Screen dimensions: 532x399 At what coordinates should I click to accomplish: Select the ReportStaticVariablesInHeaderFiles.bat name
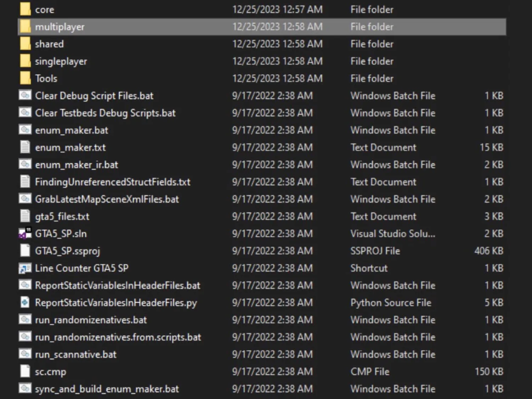pyautogui.click(x=118, y=285)
